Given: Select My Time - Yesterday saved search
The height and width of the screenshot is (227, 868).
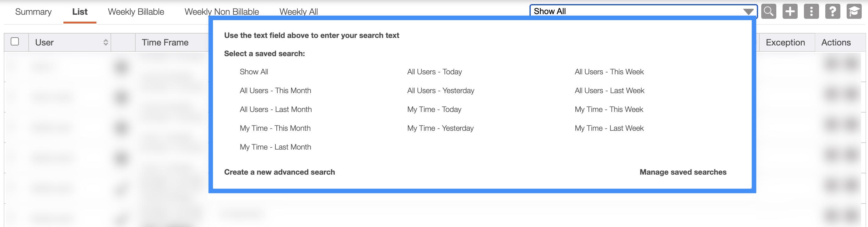Looking at the screenshot, I should pos(440,129).
